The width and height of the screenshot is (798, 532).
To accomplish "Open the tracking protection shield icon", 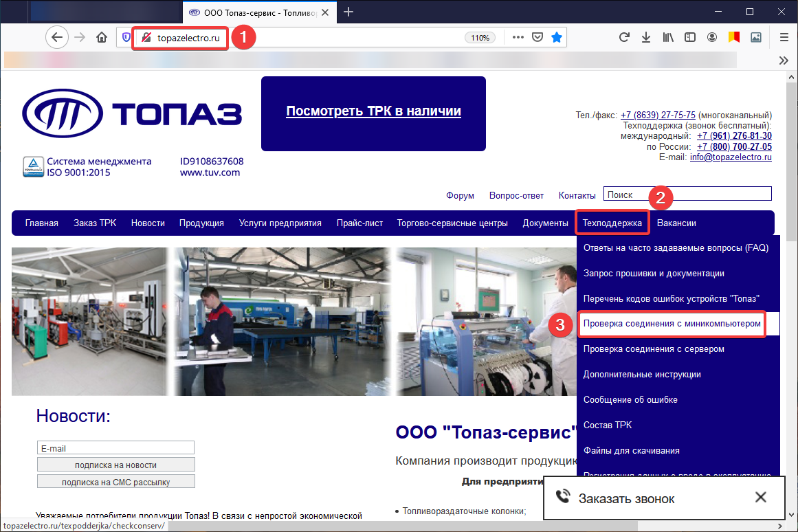I will [x=126, y=37].
